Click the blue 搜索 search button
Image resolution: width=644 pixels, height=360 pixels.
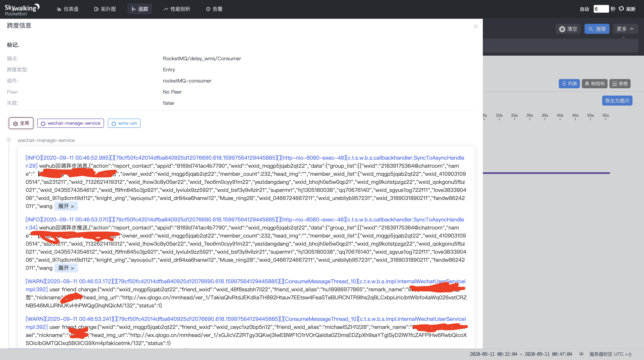pyautogui.click(x=597, y=29)
